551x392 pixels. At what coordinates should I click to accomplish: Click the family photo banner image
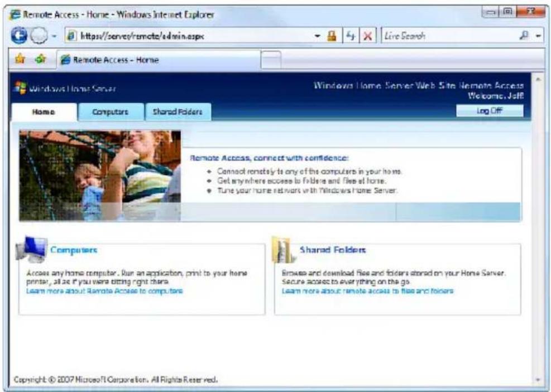[x=100, y=176]
